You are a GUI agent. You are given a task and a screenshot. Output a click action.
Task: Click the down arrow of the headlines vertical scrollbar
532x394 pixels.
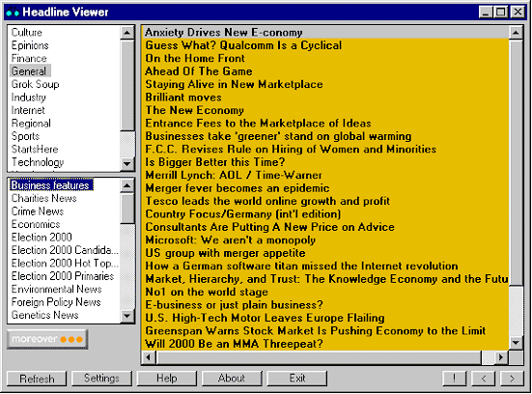516,343
